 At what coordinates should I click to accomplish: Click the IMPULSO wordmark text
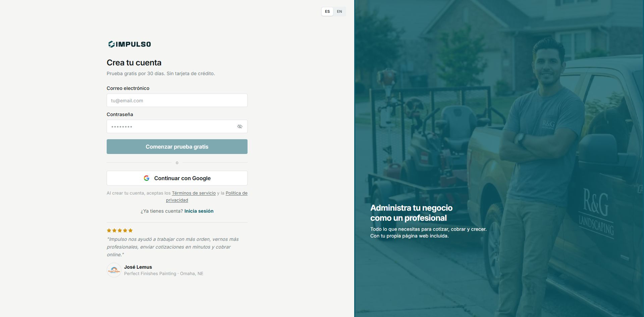133,44
